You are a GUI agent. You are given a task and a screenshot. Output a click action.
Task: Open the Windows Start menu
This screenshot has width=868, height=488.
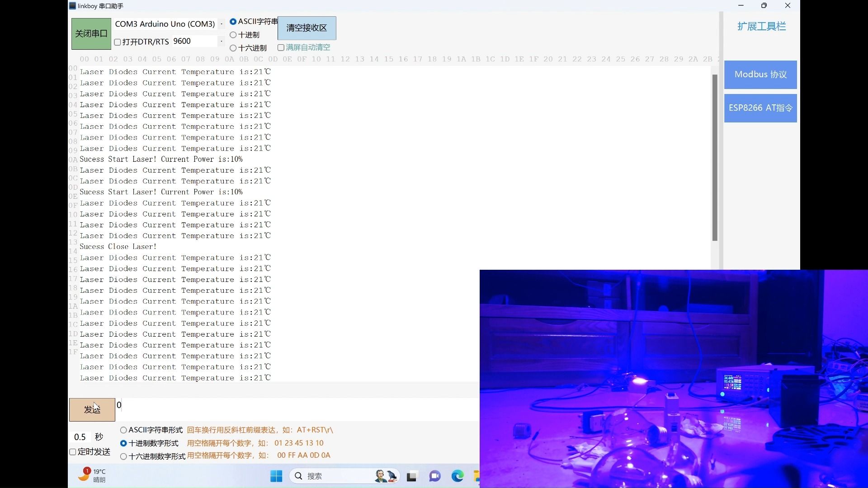click(276, 476)
